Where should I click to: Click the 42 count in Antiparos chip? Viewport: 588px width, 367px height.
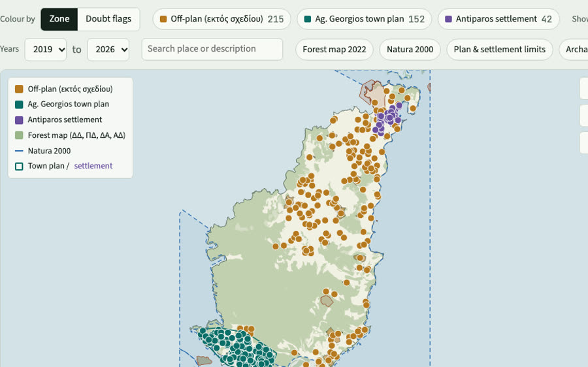[547, 19]
